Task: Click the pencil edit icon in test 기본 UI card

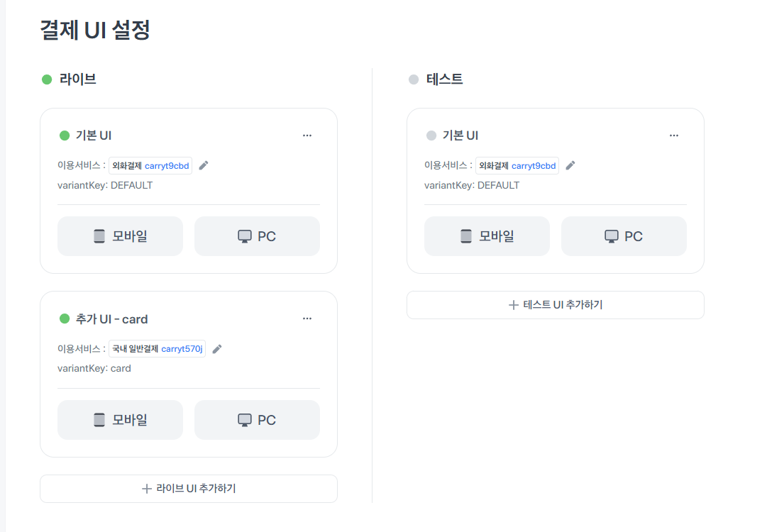Action: click(570, 165)
